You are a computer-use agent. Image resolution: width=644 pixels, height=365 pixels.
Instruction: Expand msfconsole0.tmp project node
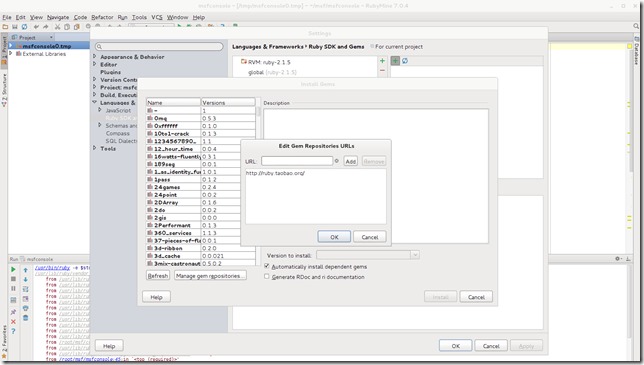coord(11,46)
